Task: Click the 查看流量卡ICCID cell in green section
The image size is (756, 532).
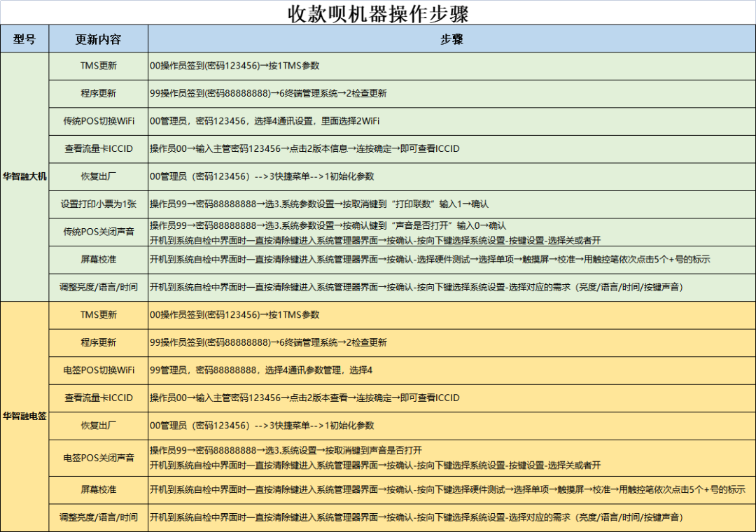Action: (98, 148)
